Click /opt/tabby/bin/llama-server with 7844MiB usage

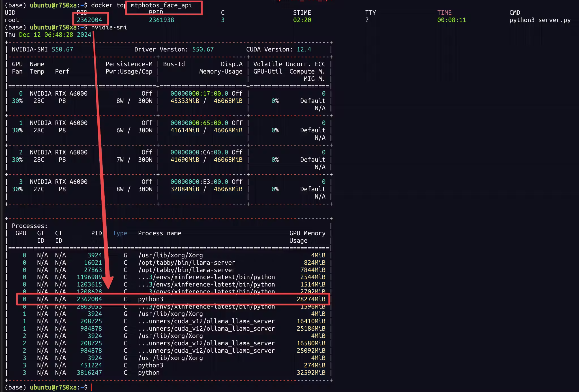point(186,270)
